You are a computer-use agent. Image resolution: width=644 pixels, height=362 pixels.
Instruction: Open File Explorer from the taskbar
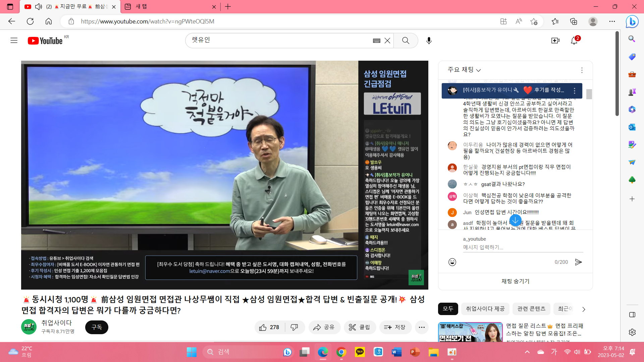coord(433,352)
